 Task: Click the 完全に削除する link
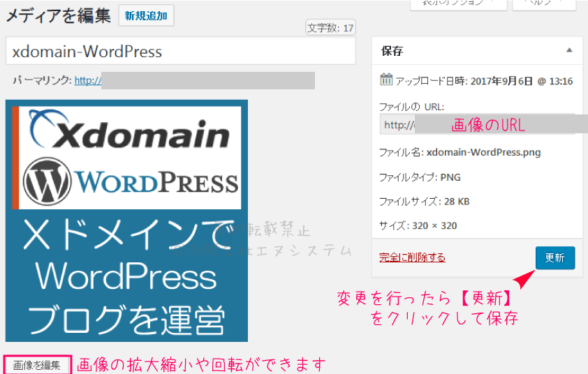[412, 257]
